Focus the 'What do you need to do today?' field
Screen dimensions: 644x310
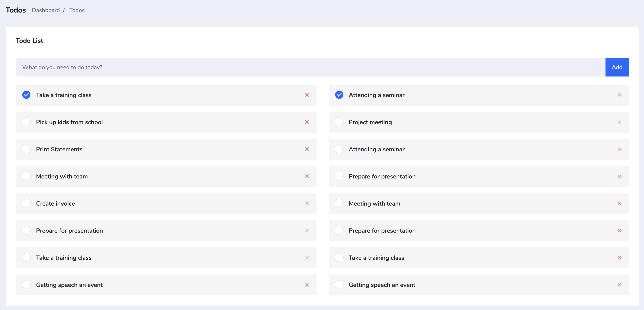pyautogui.click(x=310, y=67)
